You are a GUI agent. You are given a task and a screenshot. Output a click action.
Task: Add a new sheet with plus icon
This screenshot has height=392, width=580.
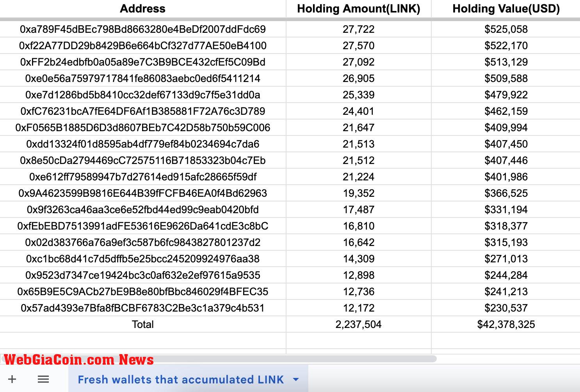[12, 379]
